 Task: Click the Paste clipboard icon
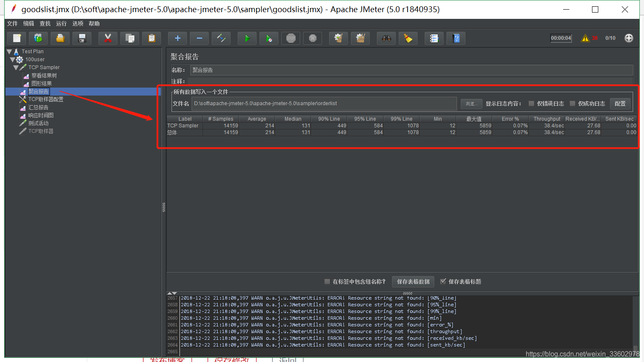click(x=152, y=38)
